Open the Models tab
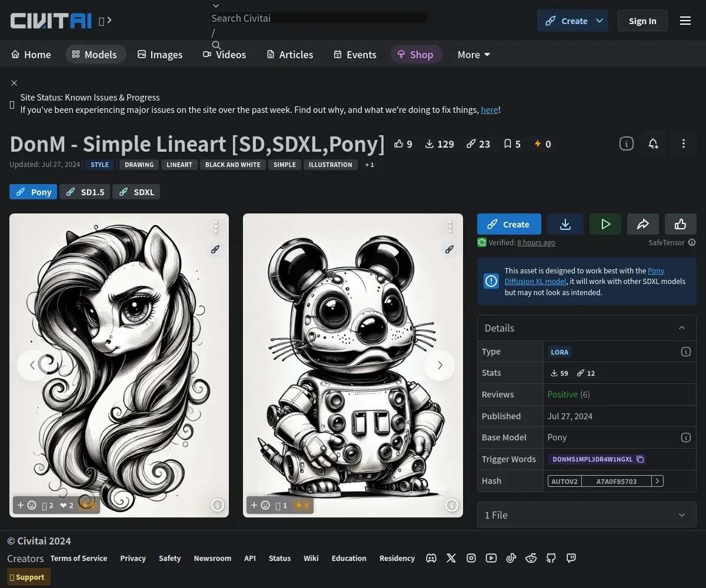This screenshot has width=706, height=588. (x=95, y=54)
